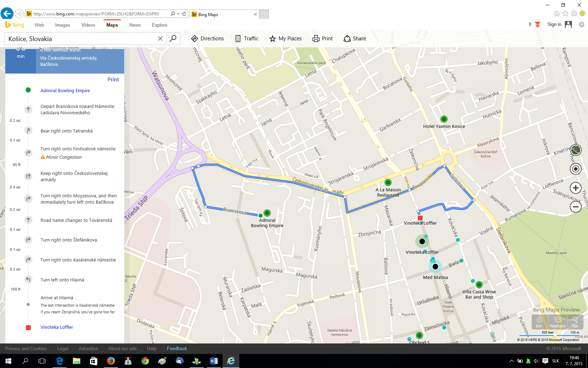Image resolution: width=588 pixels, height=368 pixels.
Task: Select step Road name changes to Továrenská
Action: [76, 220]
